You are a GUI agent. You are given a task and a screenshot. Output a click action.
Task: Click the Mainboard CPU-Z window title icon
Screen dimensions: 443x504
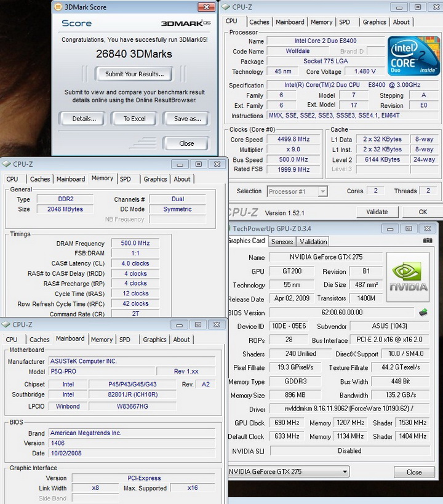pyautogui.click(x=6, y=325)
